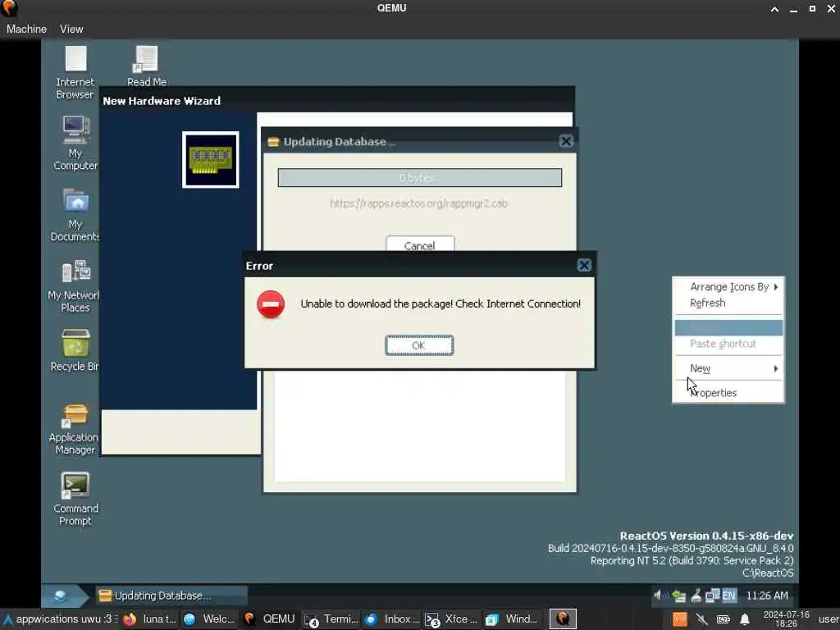
Task: Switch to the luna t... Firefox taskbar item
Action: (x=151, y=619)
